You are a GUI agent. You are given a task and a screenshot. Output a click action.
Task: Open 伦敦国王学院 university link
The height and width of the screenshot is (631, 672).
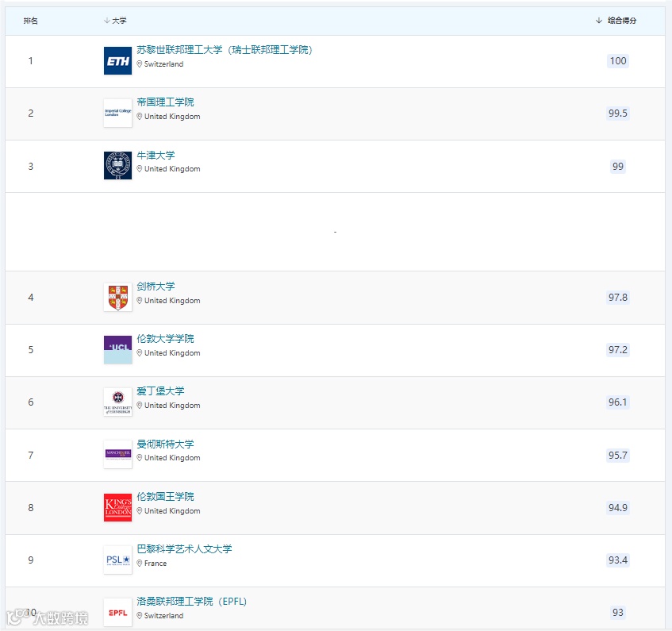point(166,496)
